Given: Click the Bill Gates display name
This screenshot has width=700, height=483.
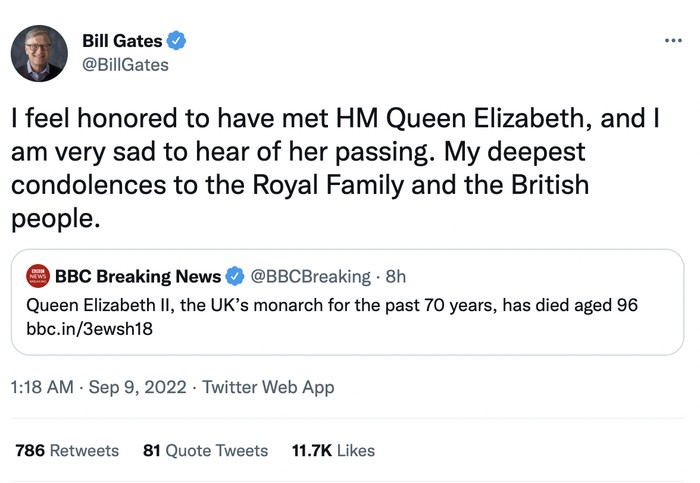Looking at the screenshot, I should pos(120,41).
